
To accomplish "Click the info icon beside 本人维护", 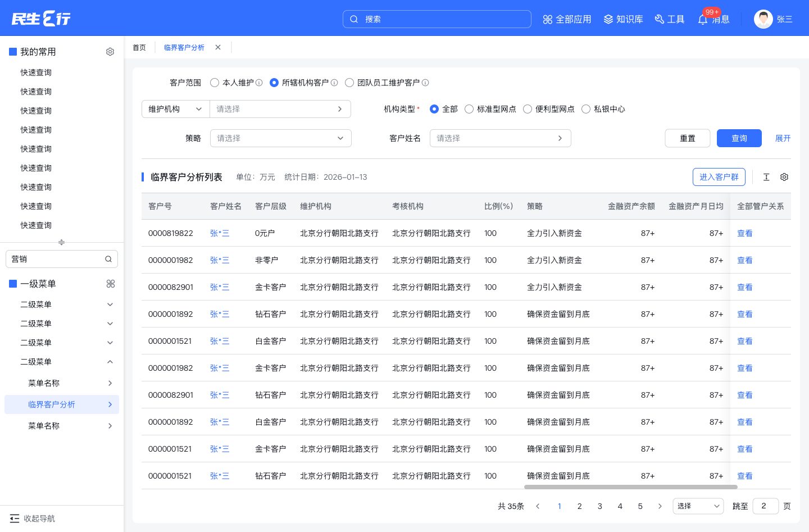I will point(259,83).
